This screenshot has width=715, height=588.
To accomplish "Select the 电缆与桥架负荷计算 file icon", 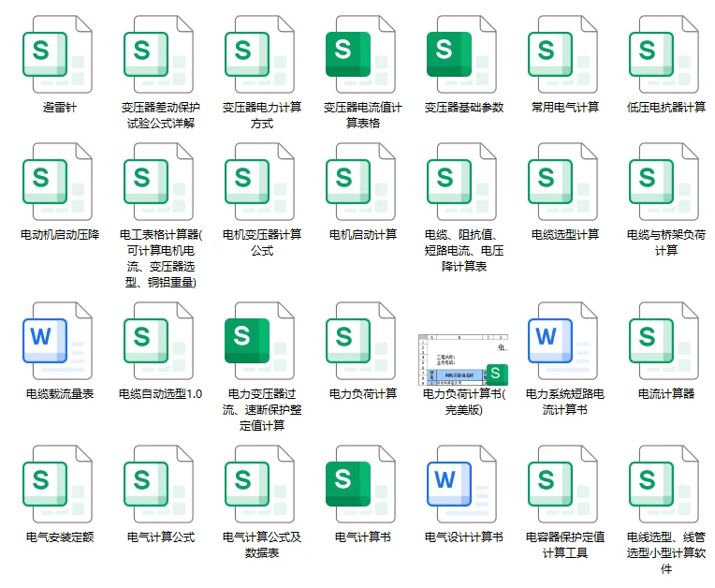I will (664, 182).
